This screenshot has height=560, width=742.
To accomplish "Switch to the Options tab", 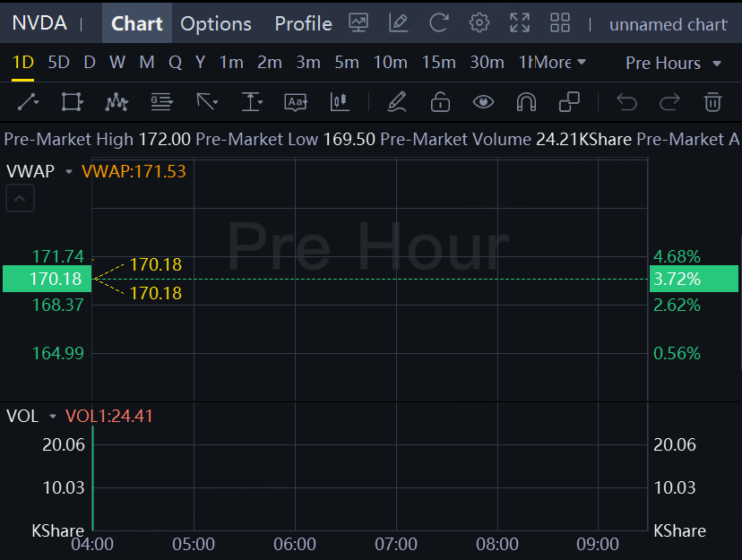I will [216, 23].
